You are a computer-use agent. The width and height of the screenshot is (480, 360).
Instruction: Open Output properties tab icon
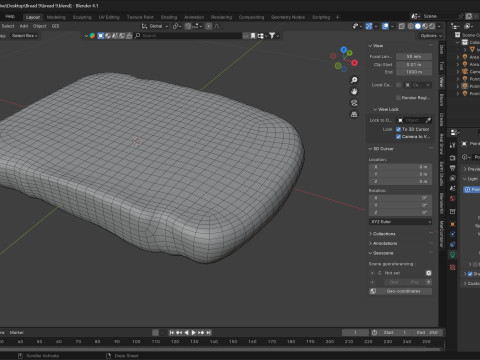pyautogui.click(x=452, y=168)
